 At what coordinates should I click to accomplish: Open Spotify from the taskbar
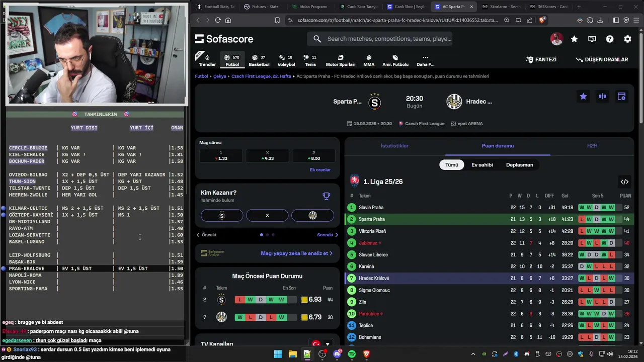[352, 354]
